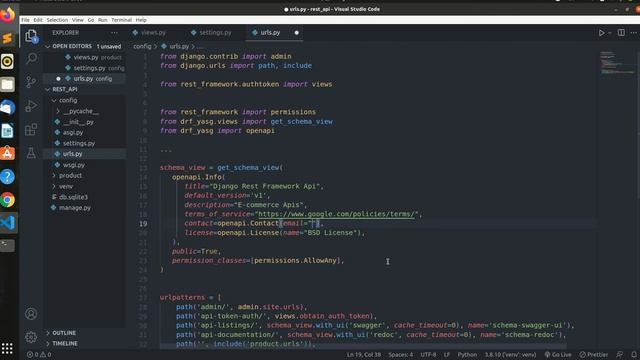Open the Terminal menu
Viewport: 640px width, 360px height.
pyautogui.click(x=122, y=20)
